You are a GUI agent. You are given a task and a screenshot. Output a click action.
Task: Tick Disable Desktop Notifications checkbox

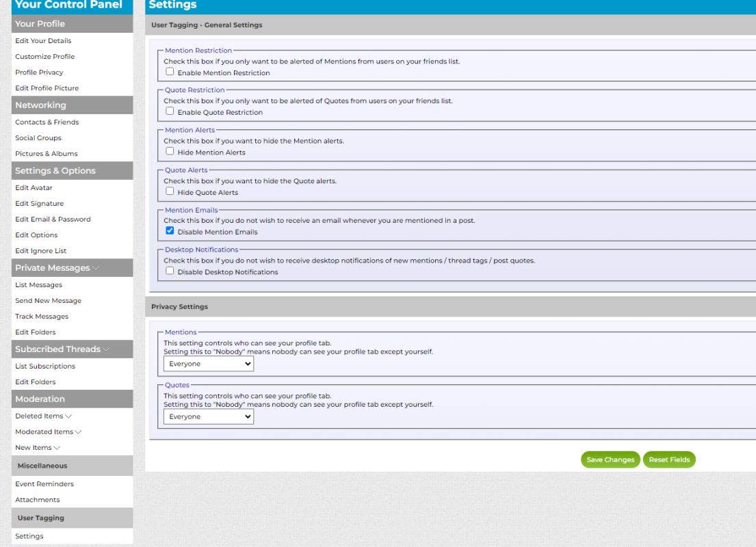pos(168,271)
